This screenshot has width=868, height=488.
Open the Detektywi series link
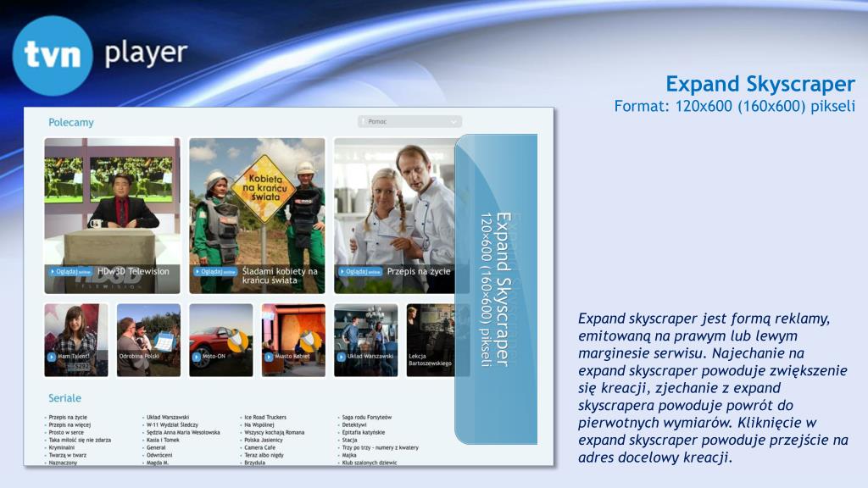click(354, 425)
